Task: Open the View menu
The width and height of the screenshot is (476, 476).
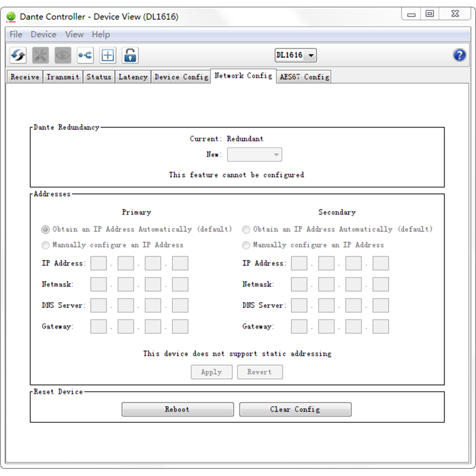Action: point(74,34)
